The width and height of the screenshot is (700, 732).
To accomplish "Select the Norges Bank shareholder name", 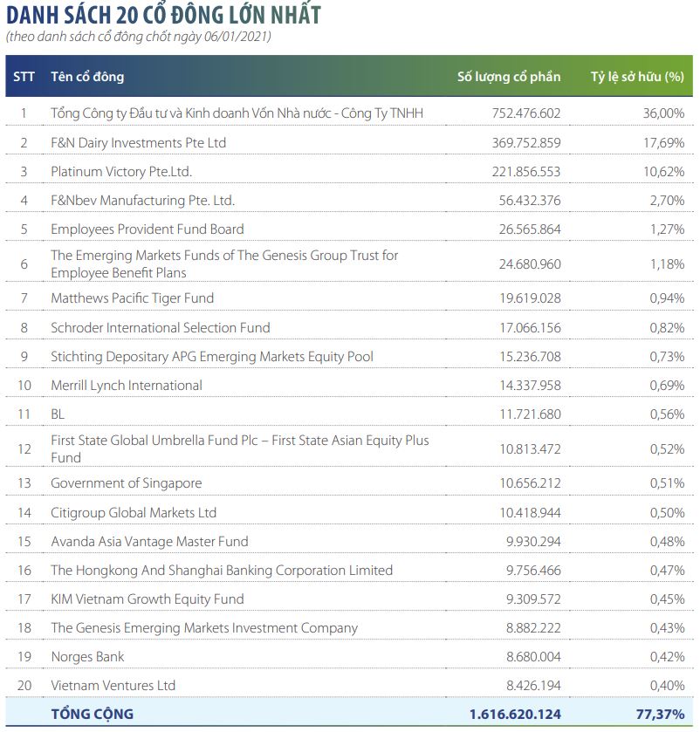I will [87, 656].
